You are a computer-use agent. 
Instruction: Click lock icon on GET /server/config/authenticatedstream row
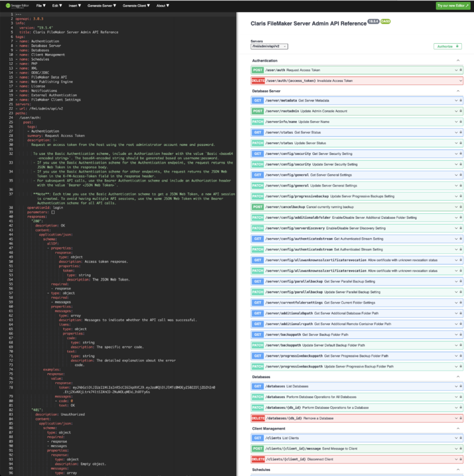pos(461,238)
